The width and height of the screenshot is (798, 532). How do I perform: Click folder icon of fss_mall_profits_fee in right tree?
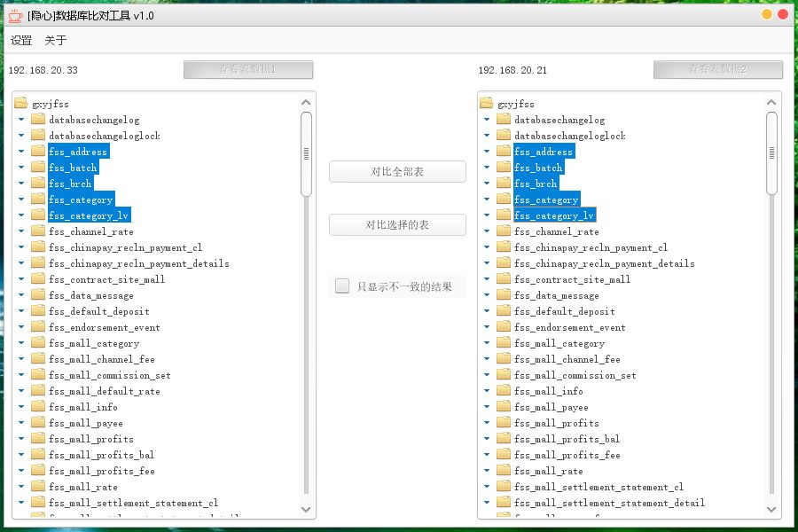[x=504, y=455]
